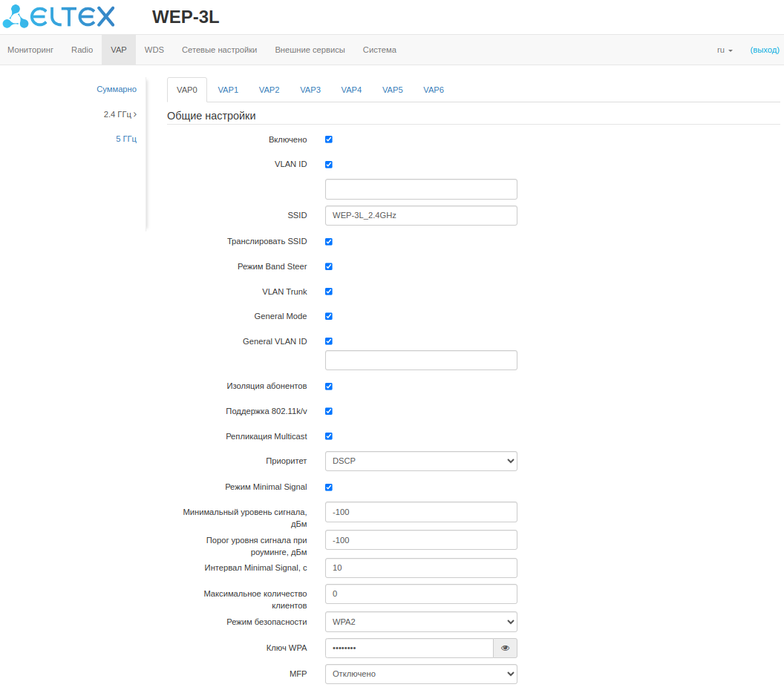Screen dimensions: 784x693
Task: Toggle the Включено checkbox
Action: coord(328,139)
